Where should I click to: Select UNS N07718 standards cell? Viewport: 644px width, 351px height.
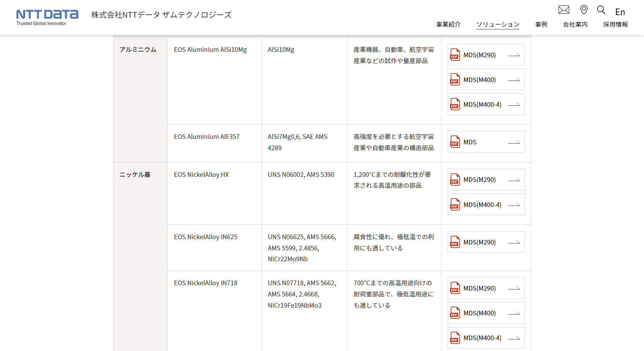[304, 311]
